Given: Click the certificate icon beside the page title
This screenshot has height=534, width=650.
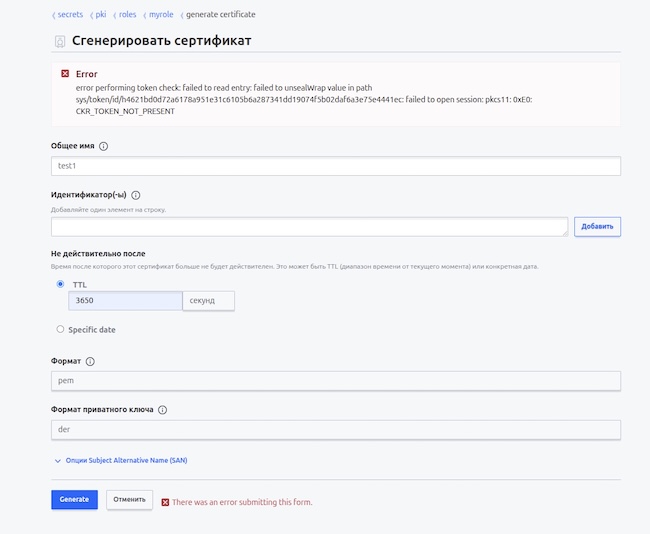Looking at the screenshot, I should (x=60, y=41).
